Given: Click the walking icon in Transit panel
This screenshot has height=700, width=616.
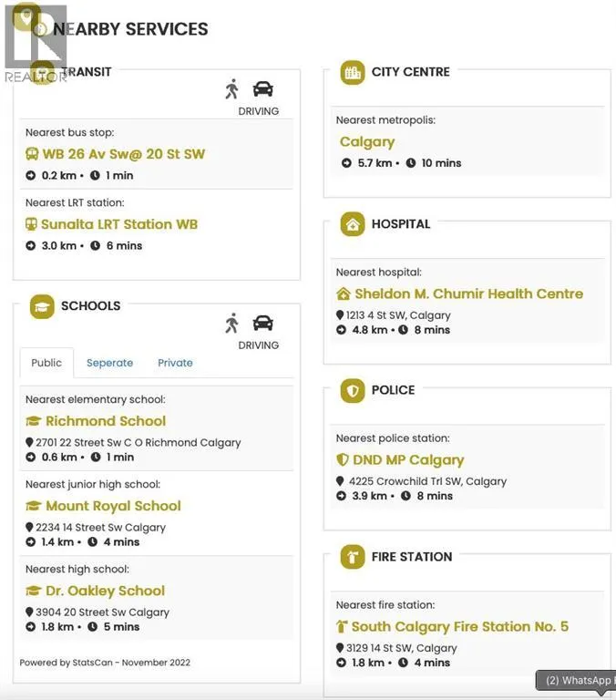Looking at the screenshot, I should coord(232,89).
